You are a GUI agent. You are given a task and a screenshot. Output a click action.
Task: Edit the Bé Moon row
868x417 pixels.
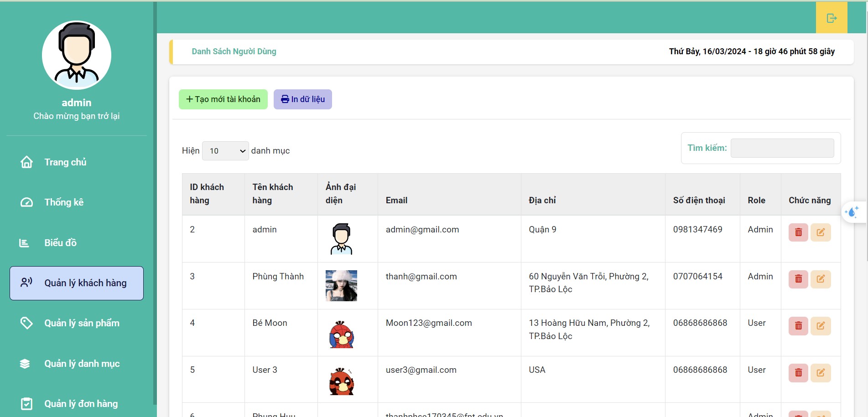(x=821, y=326)
